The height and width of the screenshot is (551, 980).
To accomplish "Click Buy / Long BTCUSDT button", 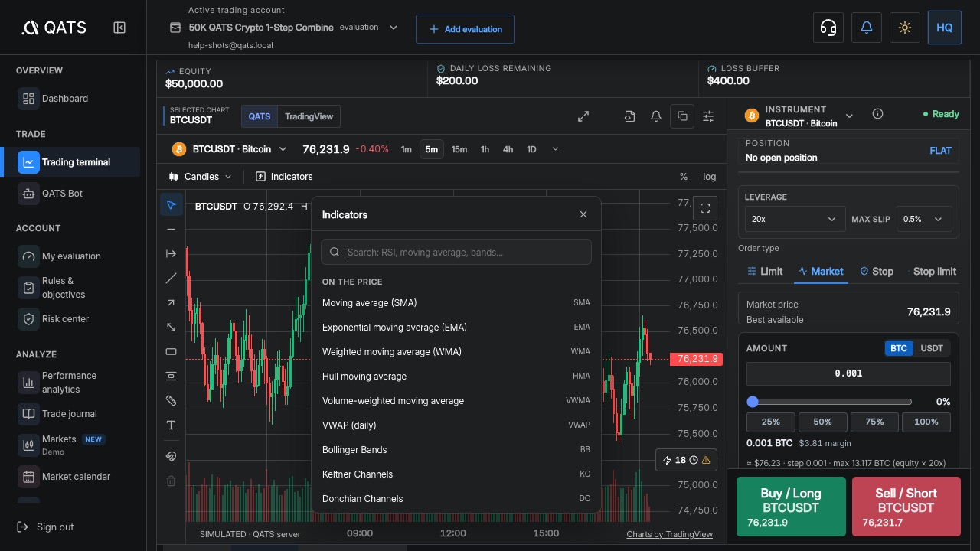I will pos(791,507).
